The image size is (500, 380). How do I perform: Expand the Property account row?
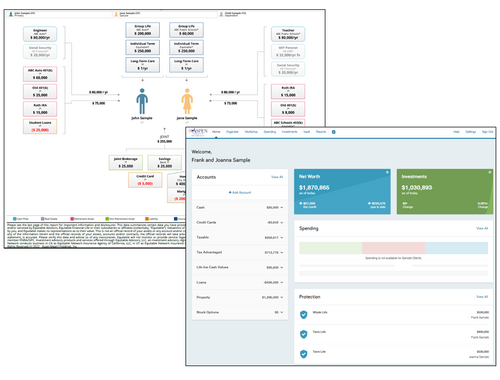(x=240, y=297)
